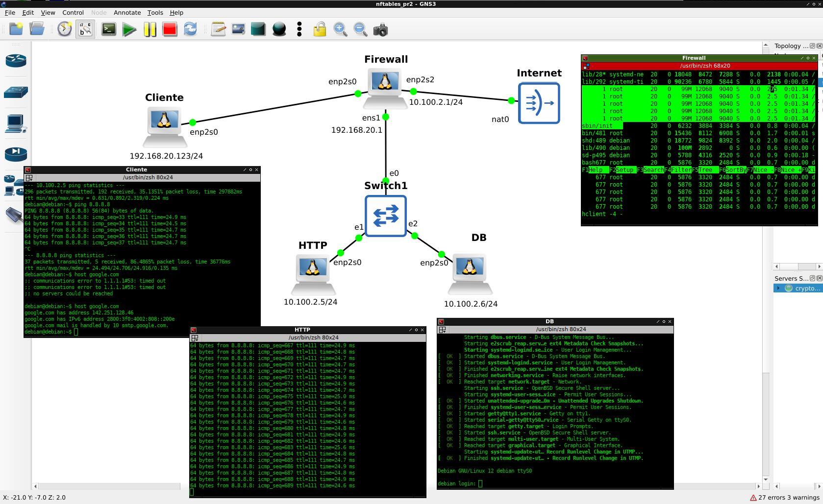Expand the crypto server tree entry
This screenshot has width=823, height=504.
pos(778,288)
